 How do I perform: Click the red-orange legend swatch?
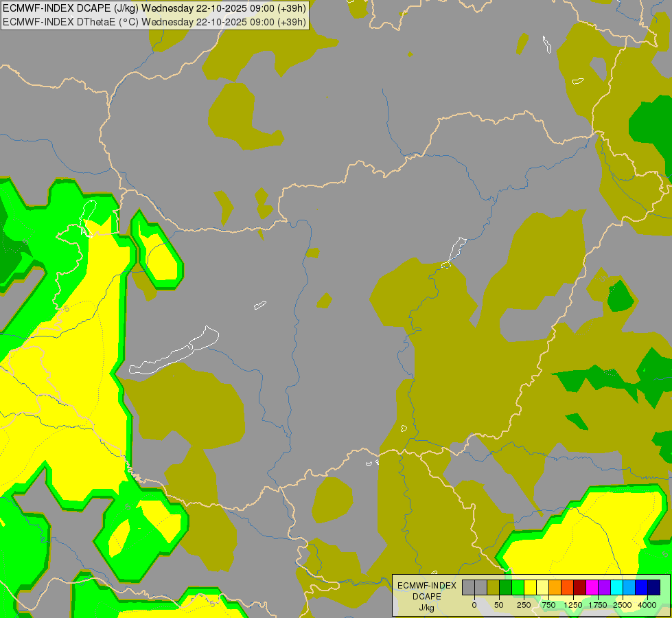(x=568, y=588)
